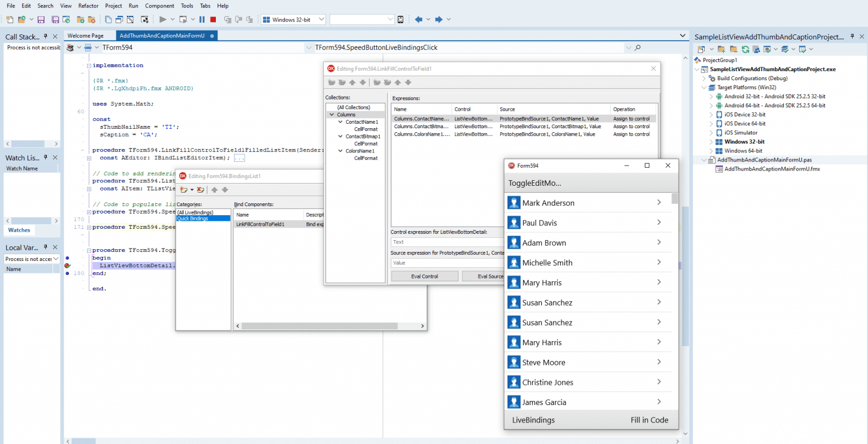Switch to the Welcome Page tab
The width and height of the screenshot is (868, 444).
(85, 36)
